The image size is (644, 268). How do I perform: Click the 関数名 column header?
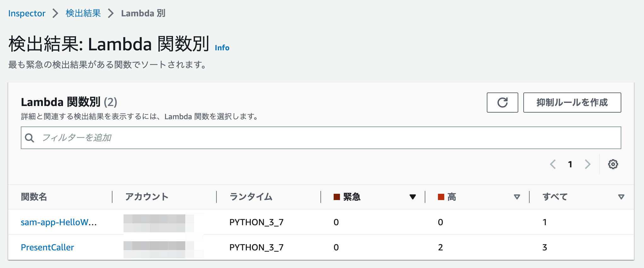[x=34, y=197]
